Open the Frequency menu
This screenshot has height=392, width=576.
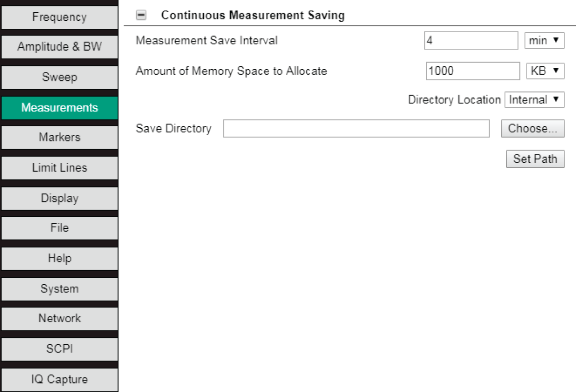60,17
